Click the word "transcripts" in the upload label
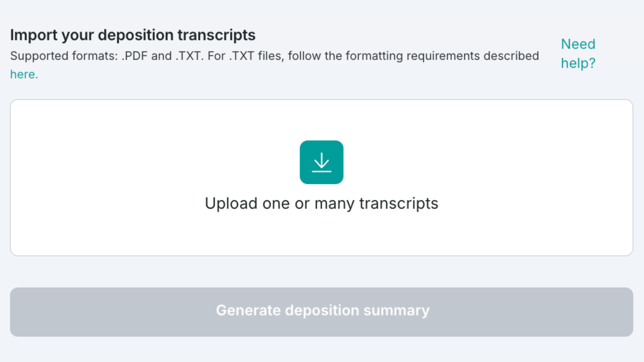 pos(398,203)
